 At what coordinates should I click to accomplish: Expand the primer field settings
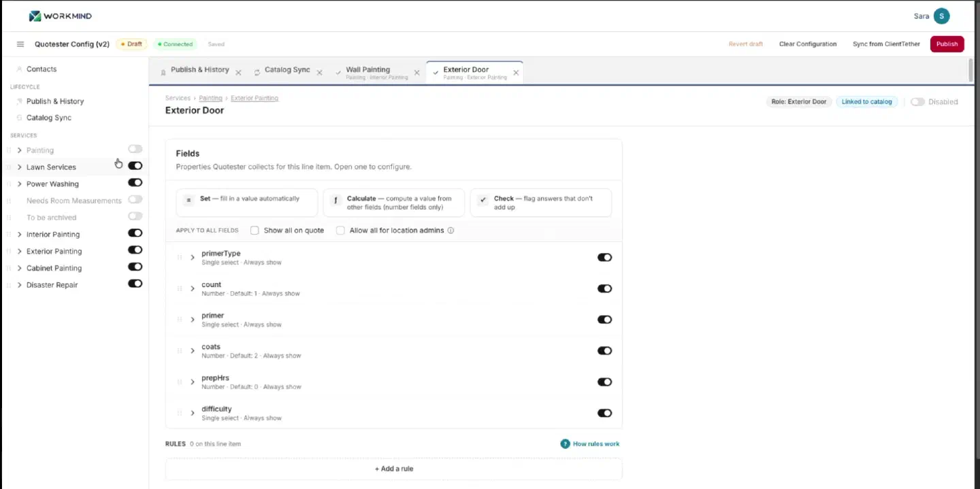[x=193, y=320]
